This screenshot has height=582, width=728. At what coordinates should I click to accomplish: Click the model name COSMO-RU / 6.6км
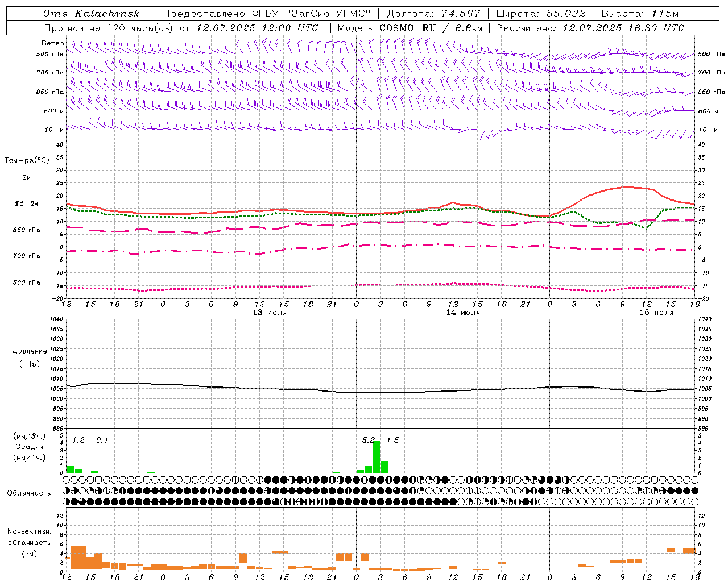point(431,28)
